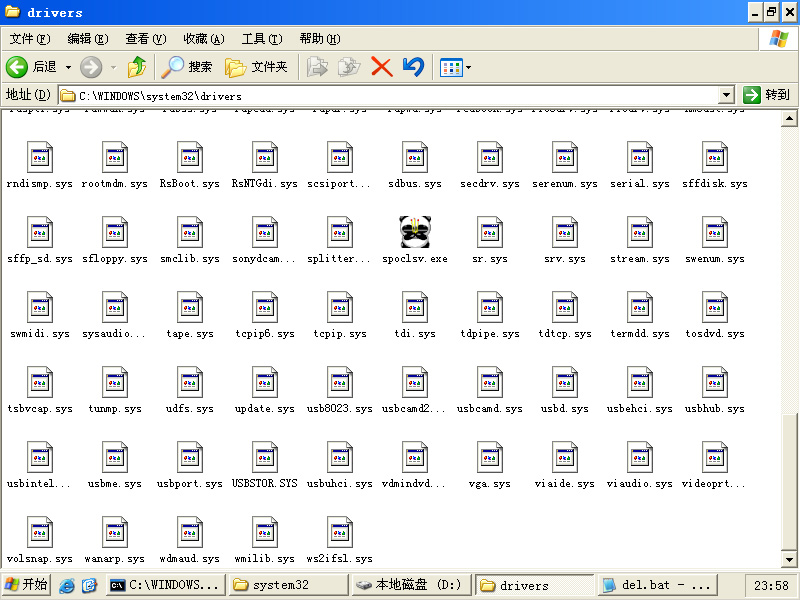Screen dimensions: 800x600
Task: Click the 23:58 system clock
Action: click(771, 585)
